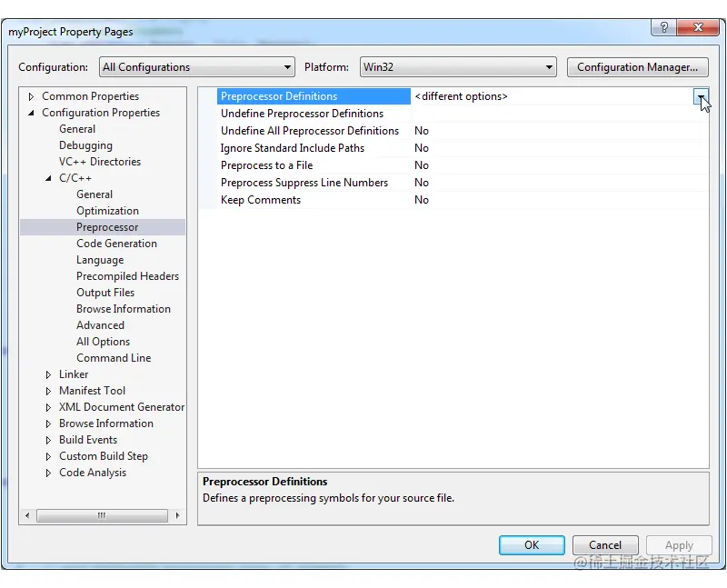
Task: Select Precompiled Headers tree item
Action: (127, 276)
